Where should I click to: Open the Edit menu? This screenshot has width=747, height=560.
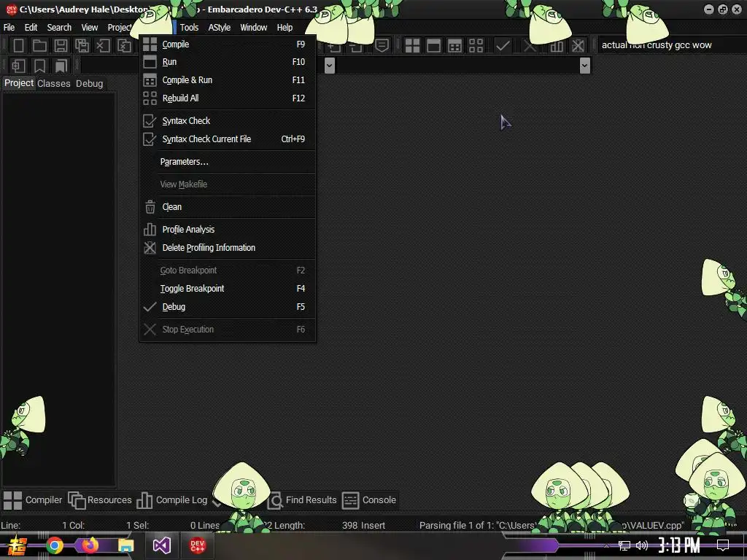click(31, 28)
